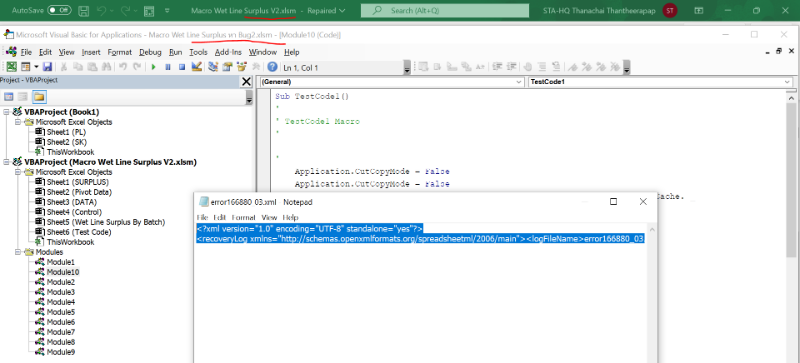This screenshot has height=363, width=800.
Task: Click Uncomment Block icon in Edit toolbar
Action: 557,67
